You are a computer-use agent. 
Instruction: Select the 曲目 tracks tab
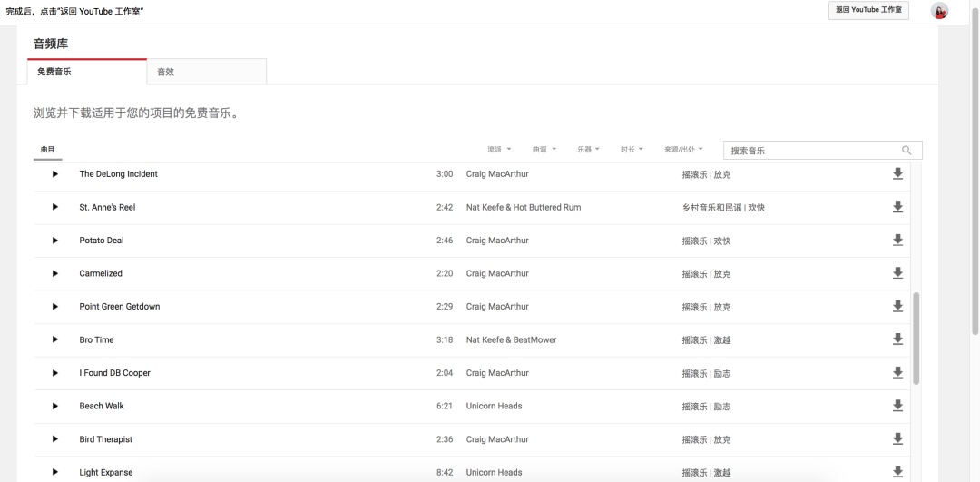coord(47,150)
